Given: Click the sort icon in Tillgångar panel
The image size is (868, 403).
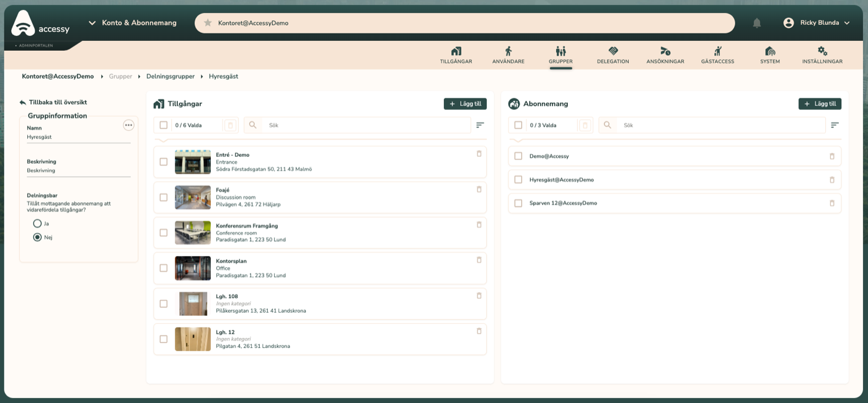Looking at the screenshot, I should (x=480, y=125).
